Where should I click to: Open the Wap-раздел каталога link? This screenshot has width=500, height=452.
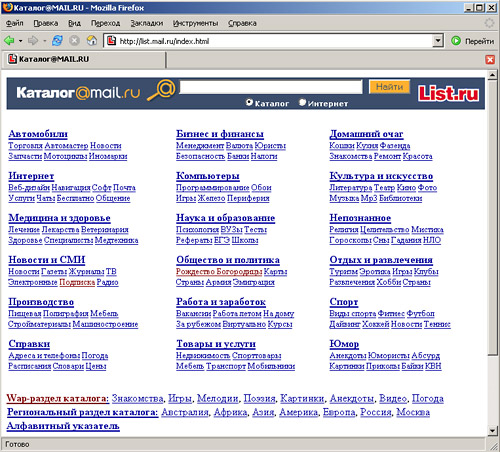[x=58, y=399]
